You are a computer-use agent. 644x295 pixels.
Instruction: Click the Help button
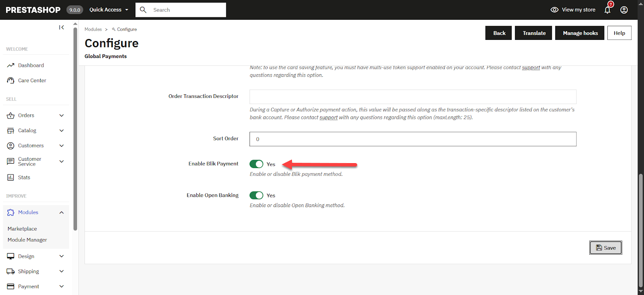(619, 33)
